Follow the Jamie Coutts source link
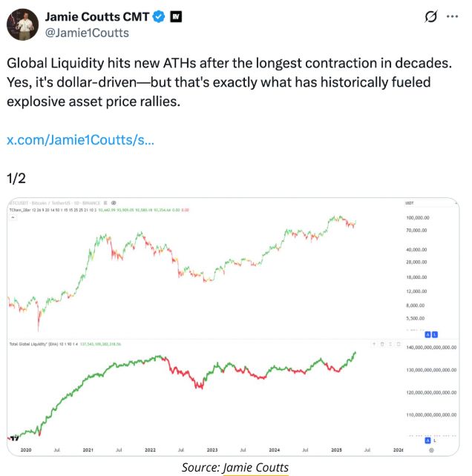This screenshot has height=476, width=472. (x=255, y=467)
